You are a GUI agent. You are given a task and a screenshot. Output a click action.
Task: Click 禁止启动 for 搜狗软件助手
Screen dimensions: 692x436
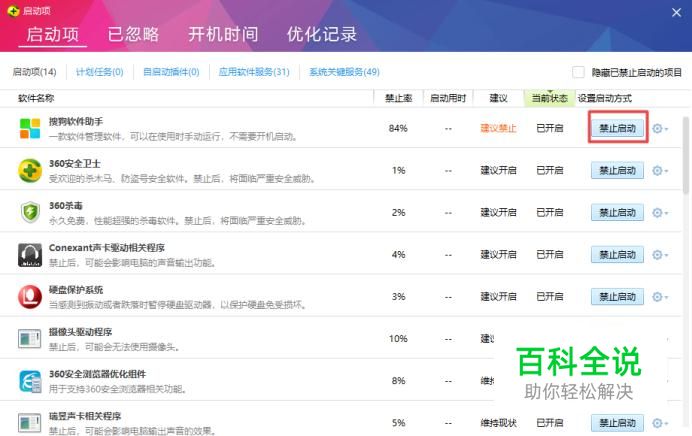point(617,128)
